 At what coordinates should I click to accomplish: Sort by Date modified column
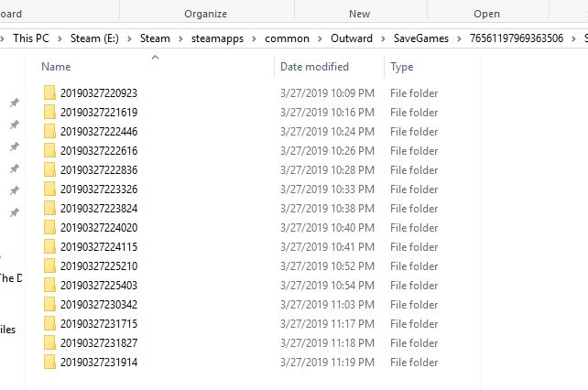314,67
